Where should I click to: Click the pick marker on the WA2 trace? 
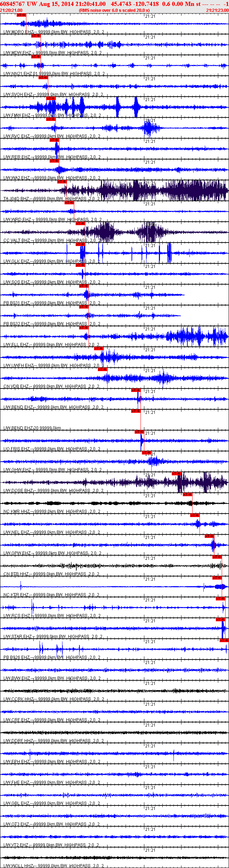(54, 161)
